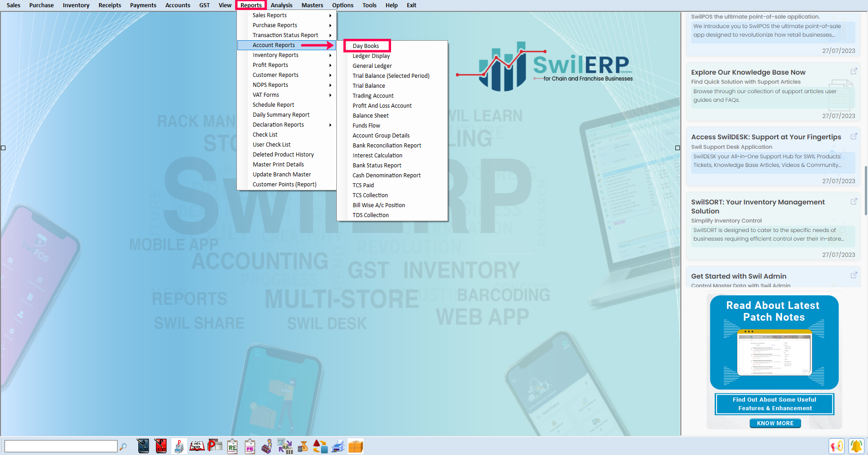Click the Order Book toolbar icon
Viewport: 868px width, 455px height.
coord(197,446)
